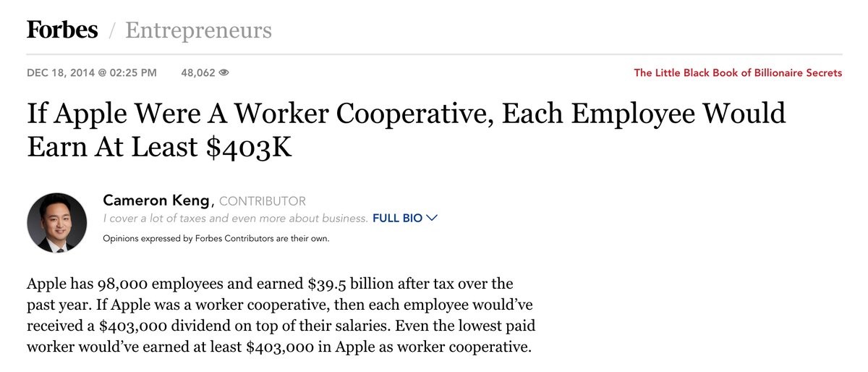The width and height of the screenshot is (868, 372).
Task: Click the CONTRIBUTOR label
Action: pos(262,201)
